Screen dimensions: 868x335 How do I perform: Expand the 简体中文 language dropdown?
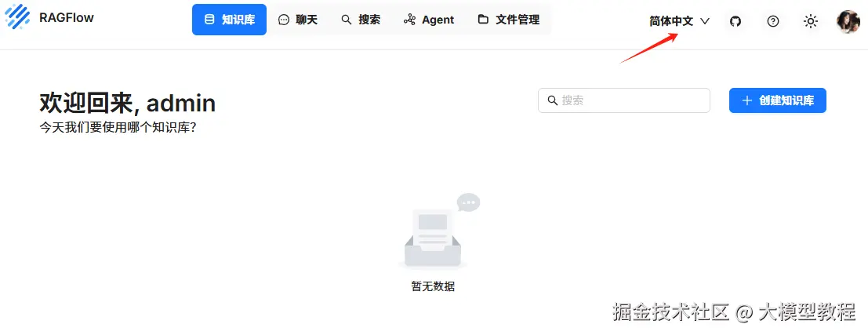coord(679,21)
